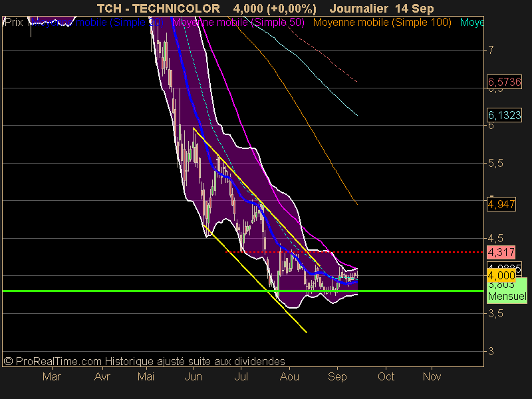Click the Aou label on time axis
The width and height of the screenshot is (532, 399).
pyautogui.click(x=289, y=376)
